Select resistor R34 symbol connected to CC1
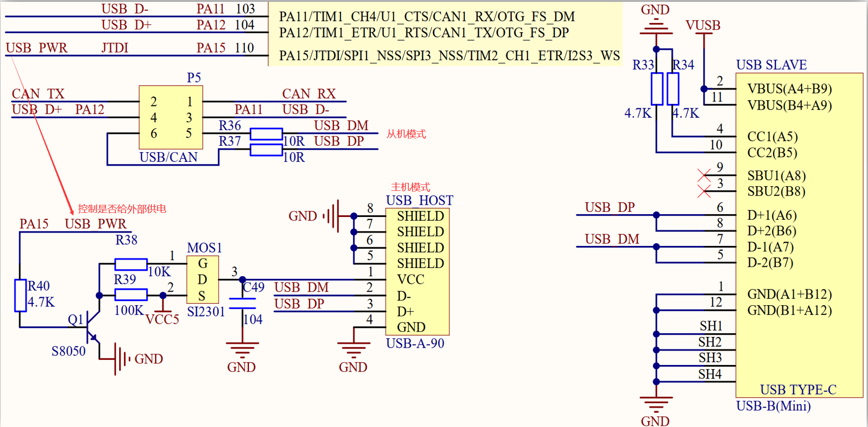The width and height of the screenshot is (868, 427). 673,89
